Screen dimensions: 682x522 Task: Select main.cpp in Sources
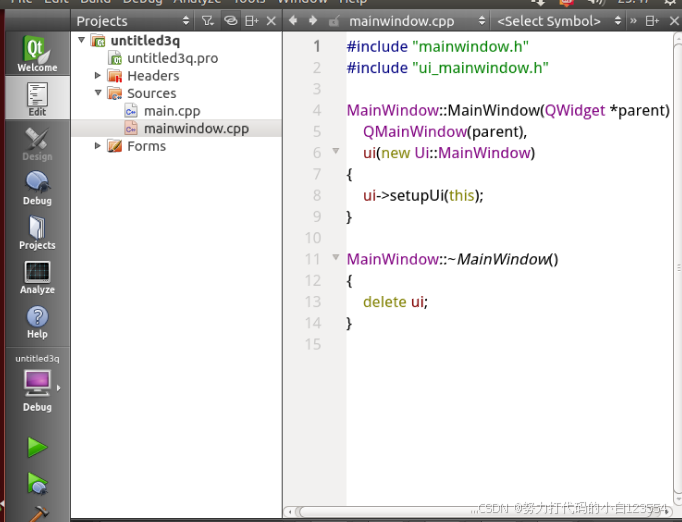coord(172,111)
